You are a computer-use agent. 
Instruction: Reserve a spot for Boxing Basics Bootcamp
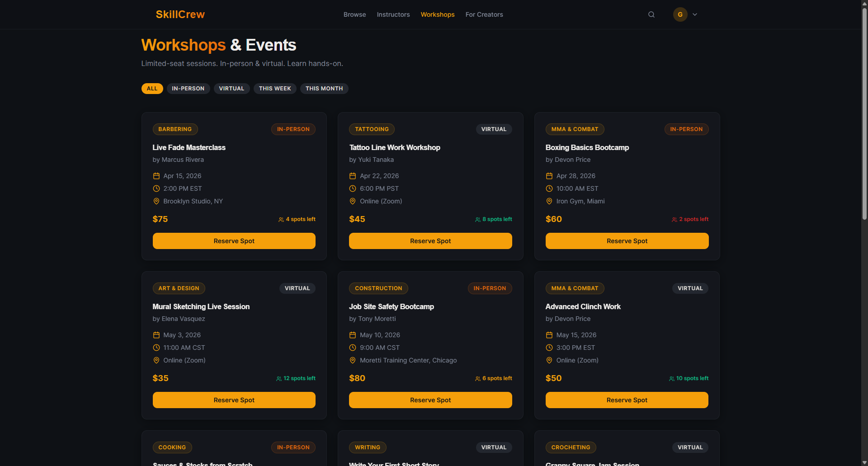click(x=627, y=241)
